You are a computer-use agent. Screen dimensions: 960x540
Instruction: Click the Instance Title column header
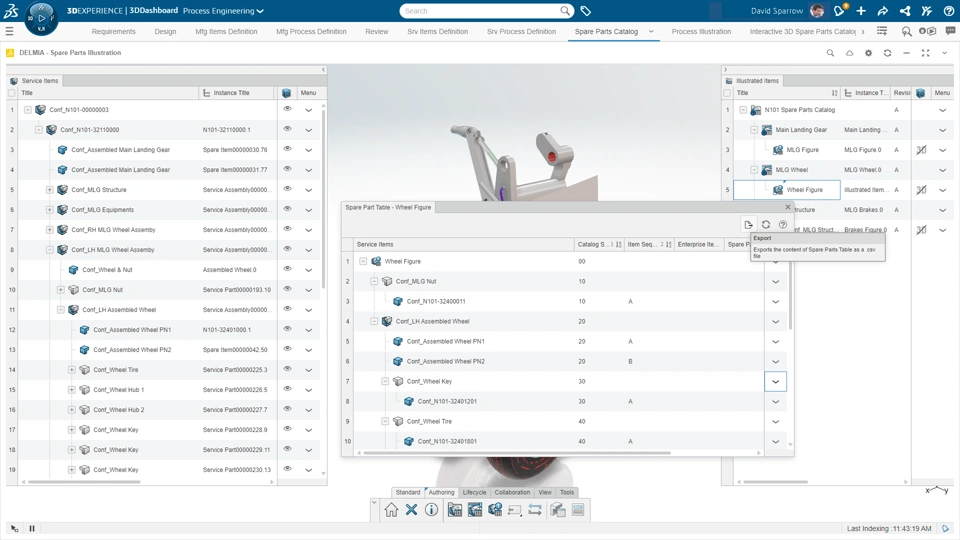(231, 93)
